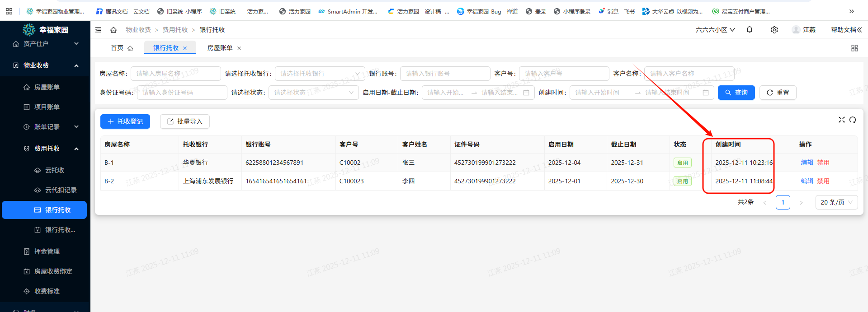Click previous page arrow in pagination
This screenshot has width=868, height=312.
pyautogui.click(x=765, y=203)
